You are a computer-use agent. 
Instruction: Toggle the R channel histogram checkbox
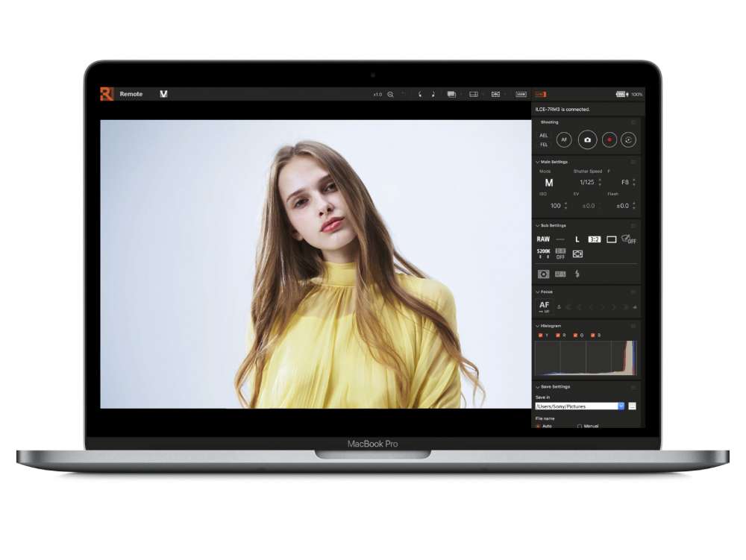tap(558, 336)
